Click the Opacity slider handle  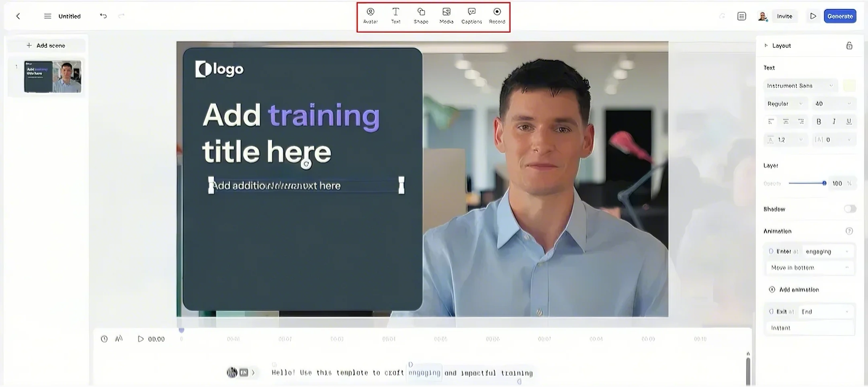(x=824, y=183)
